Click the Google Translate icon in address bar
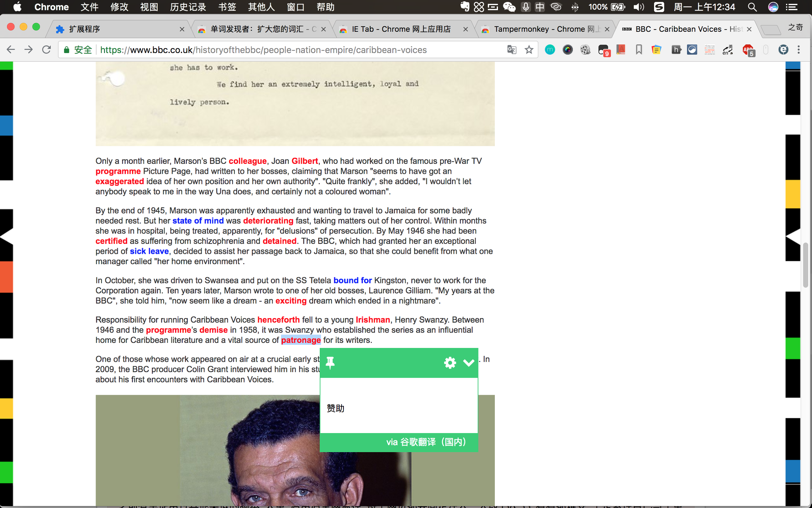Screen dimensions: 812x508 (x=511, y=50)
